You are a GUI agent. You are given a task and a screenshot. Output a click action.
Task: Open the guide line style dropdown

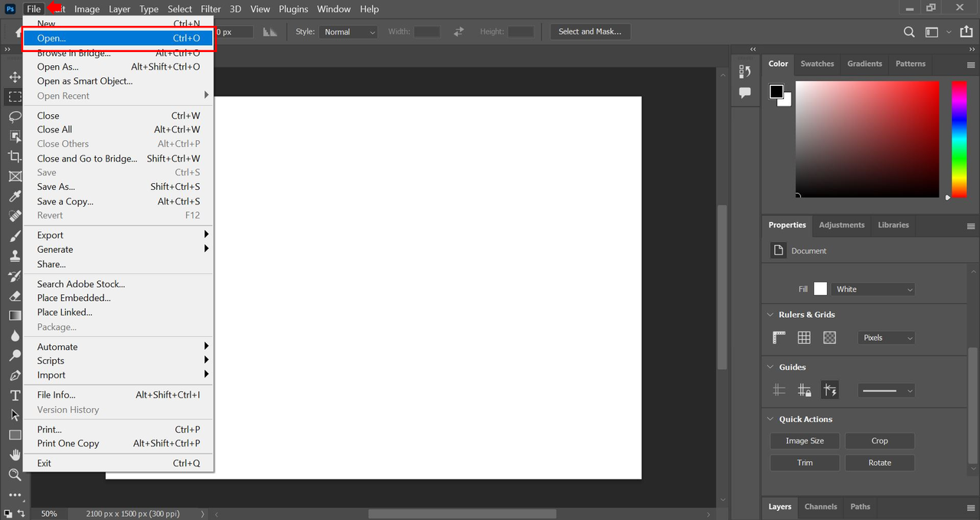tap(887, 391)
